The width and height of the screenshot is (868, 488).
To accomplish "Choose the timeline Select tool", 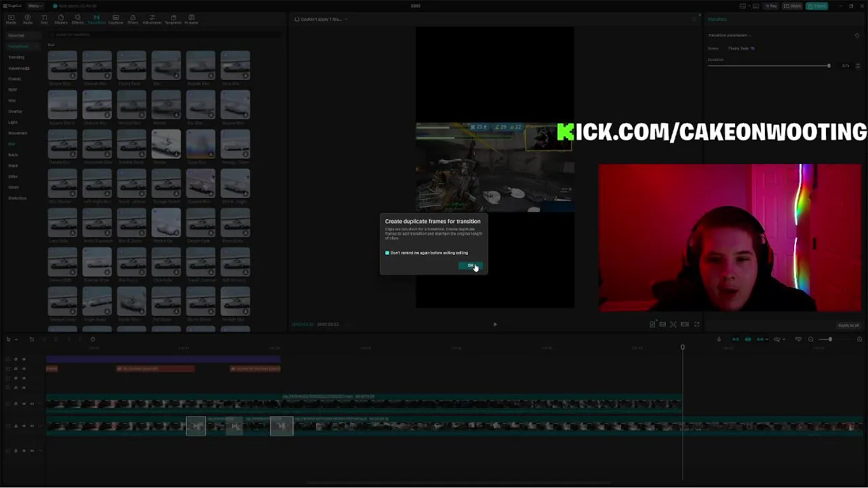I will point(9,339).
